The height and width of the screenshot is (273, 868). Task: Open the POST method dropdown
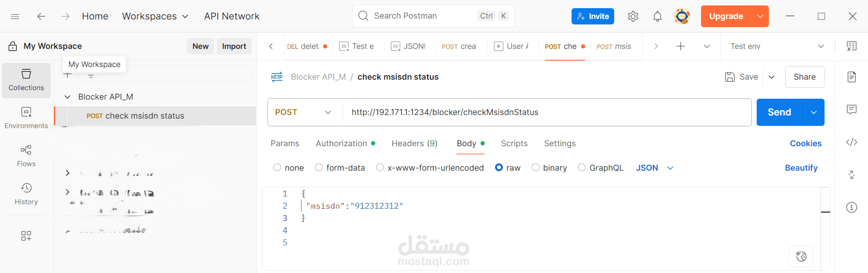tap(303, 112)
